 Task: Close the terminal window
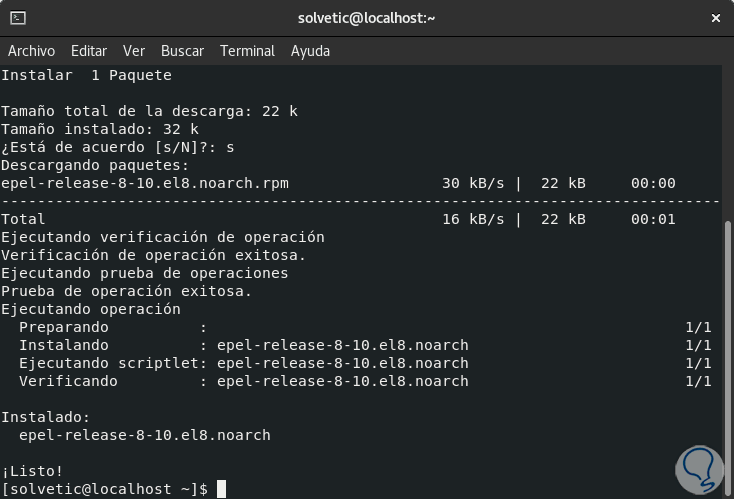(714, 18)
